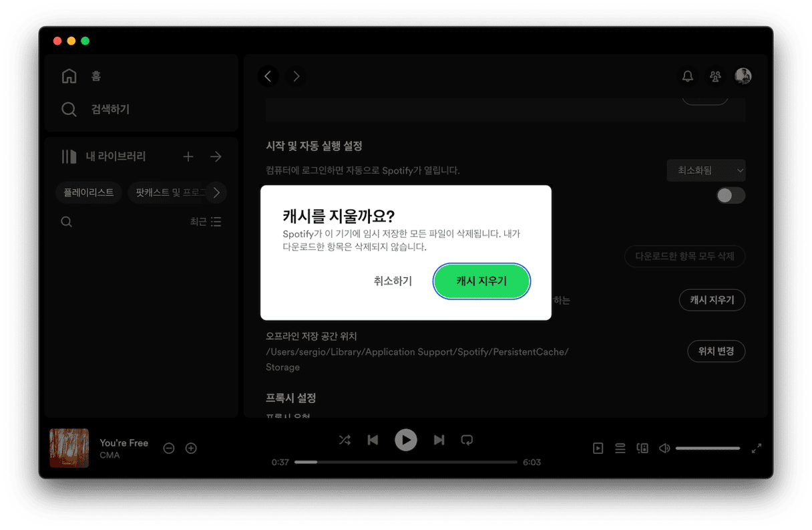This screenshot has width=812, height=530.
Task: Click the shuffle playback icon
Action: [x=345, y=440]
